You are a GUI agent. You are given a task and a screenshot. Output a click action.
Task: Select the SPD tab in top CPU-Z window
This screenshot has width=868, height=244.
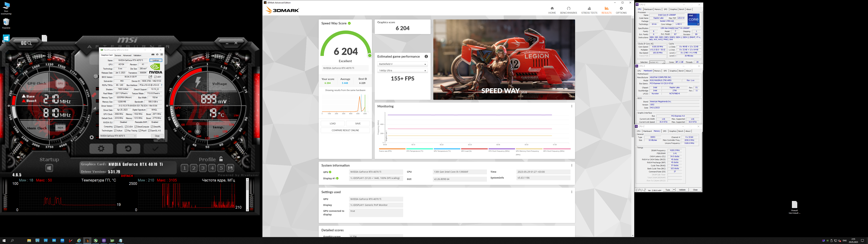click(665, 9)
